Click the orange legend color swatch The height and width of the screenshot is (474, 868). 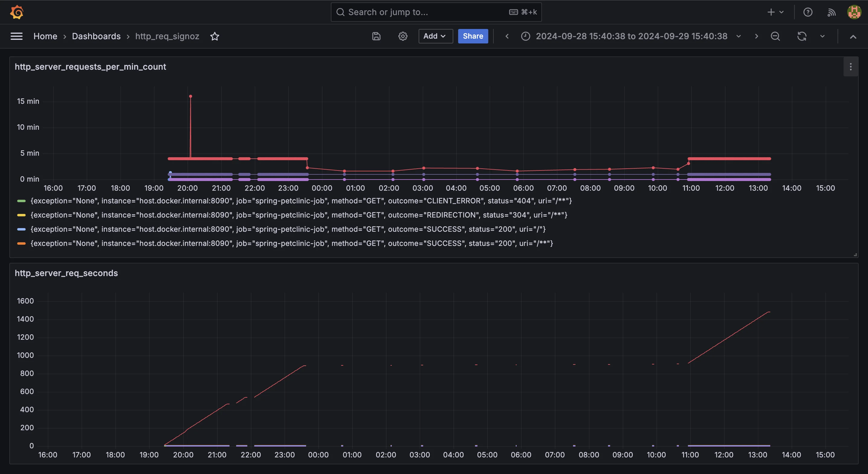(21, 243)
